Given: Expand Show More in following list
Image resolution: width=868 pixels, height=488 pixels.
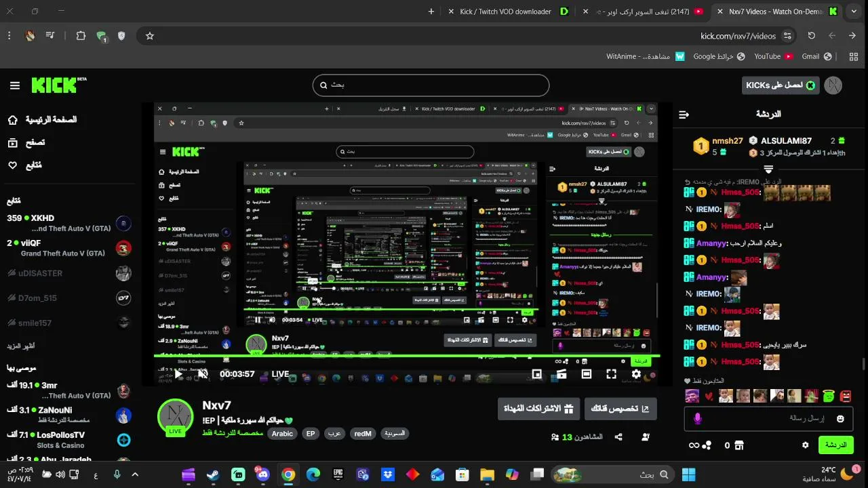Looking at the screenshot, I should pyautogui.click(x=21, y=346).
